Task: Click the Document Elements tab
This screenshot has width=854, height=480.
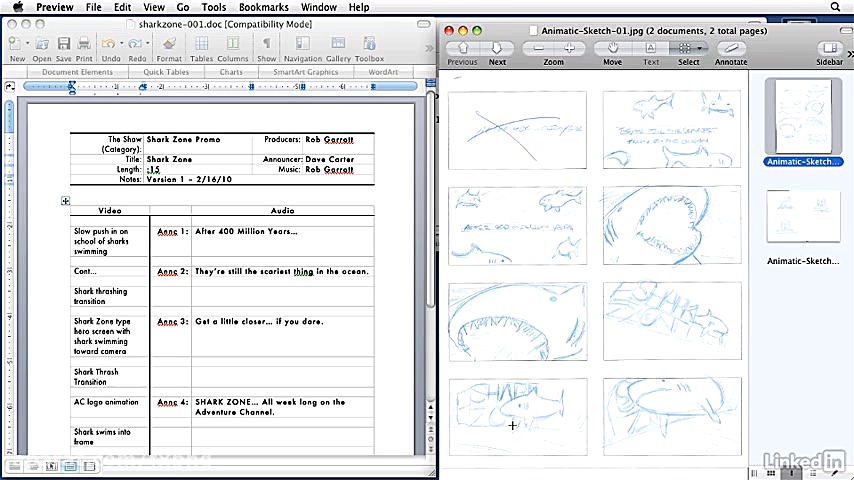Action: click(77, 72)
